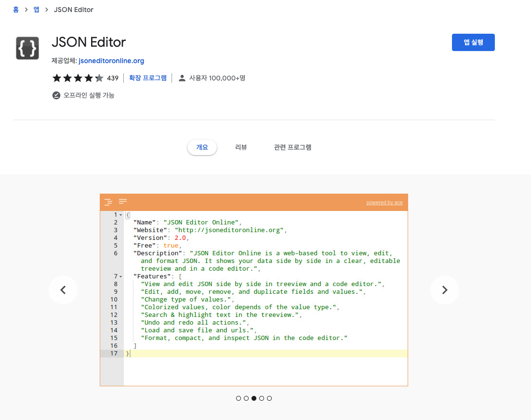Switch to the 관련 프로그램 tab
Image resolution: width=531 pixels, height=420 pixels.
pyautogui.click(x=292, y=147)
